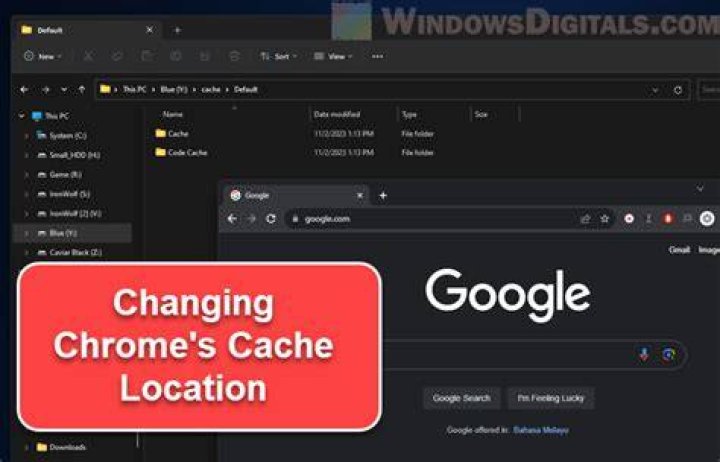
Task: Open a new Chrome tab
Action: 383,196
